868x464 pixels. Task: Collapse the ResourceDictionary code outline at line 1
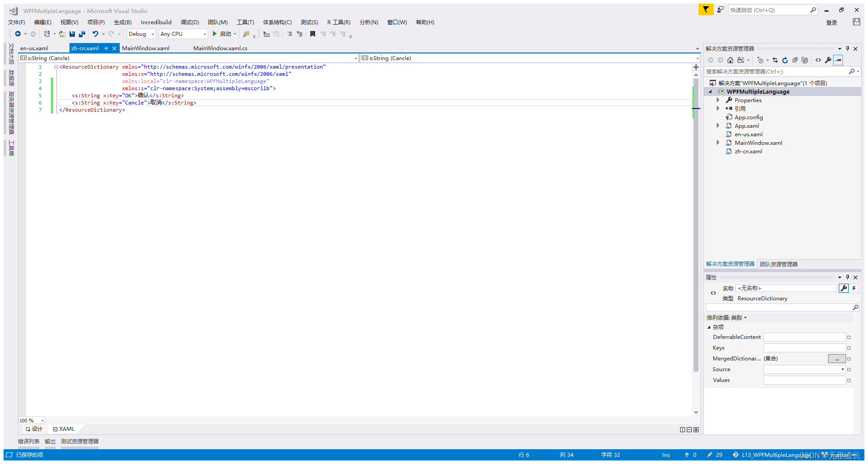point(56,67)
